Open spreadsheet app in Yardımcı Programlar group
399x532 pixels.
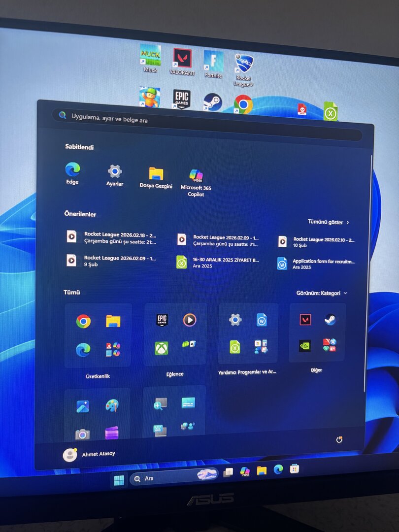tap(235, 347)
